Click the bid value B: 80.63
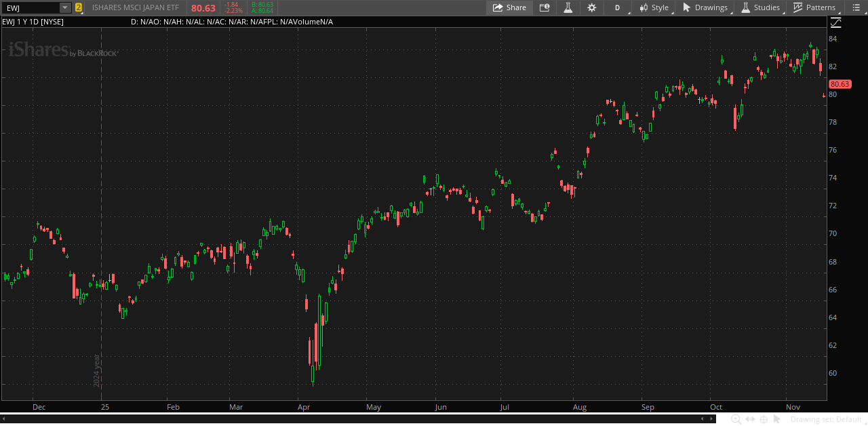Viewport: 868px width, 426px height. (262, 4)
